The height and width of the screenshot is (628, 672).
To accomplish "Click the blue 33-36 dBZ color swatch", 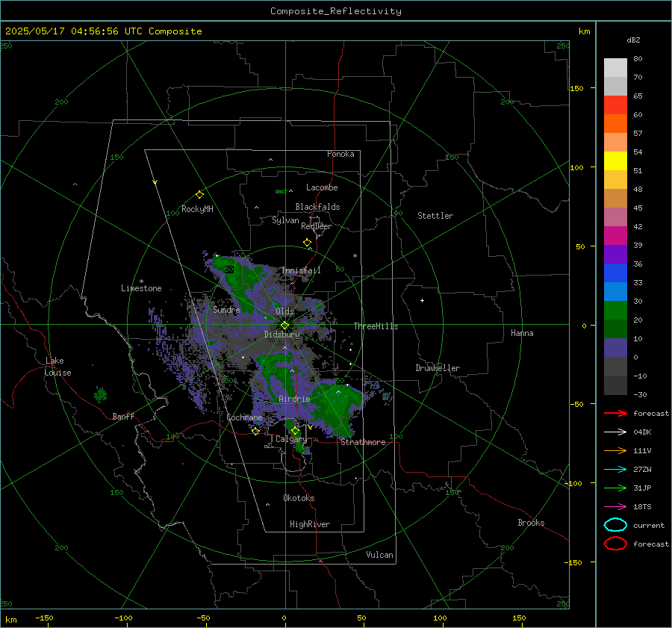I will 615,273.
